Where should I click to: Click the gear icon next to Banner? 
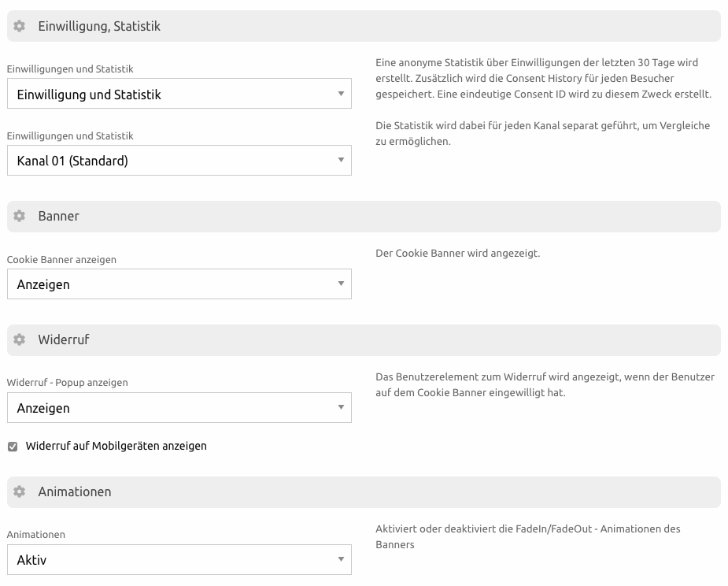pyautogui.click(x=19, y=216)
